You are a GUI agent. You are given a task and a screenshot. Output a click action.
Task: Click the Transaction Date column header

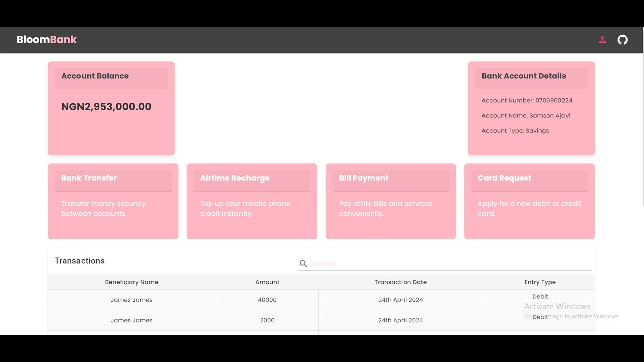point(400,282)
